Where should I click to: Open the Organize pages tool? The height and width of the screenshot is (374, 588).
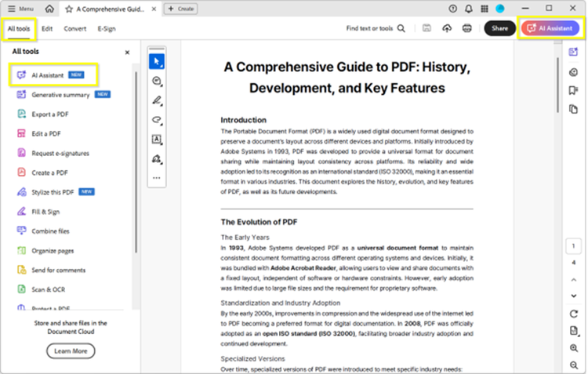[x=45, y=251]
